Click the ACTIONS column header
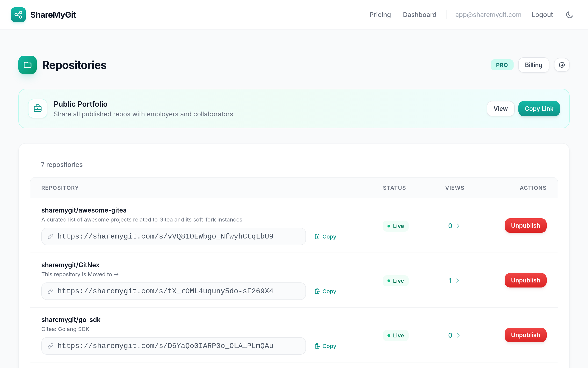This screenshot has width=588, height=368. tap(533, 188)
